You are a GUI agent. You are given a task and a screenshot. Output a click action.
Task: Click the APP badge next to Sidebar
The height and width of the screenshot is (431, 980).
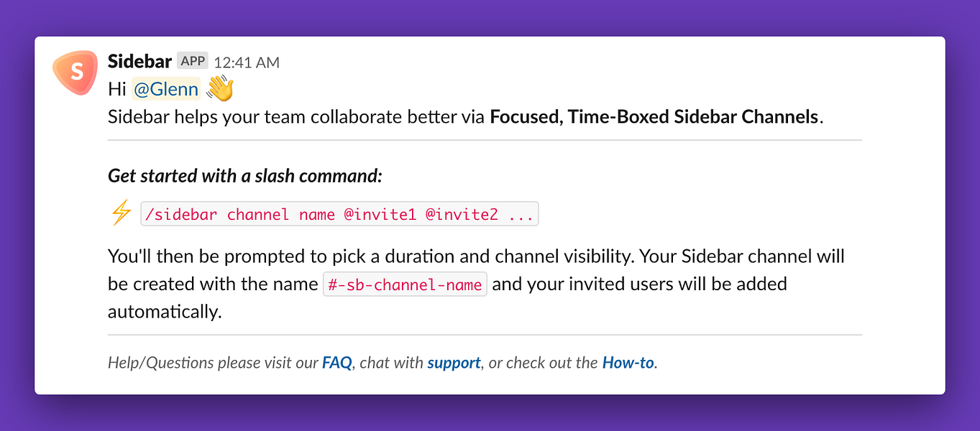point(193,61)
